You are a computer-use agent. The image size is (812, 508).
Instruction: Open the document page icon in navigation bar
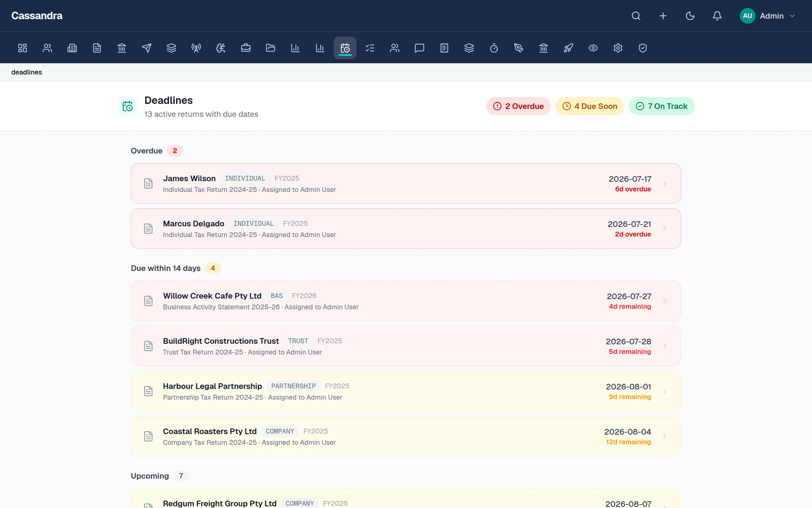click(97, 48)
